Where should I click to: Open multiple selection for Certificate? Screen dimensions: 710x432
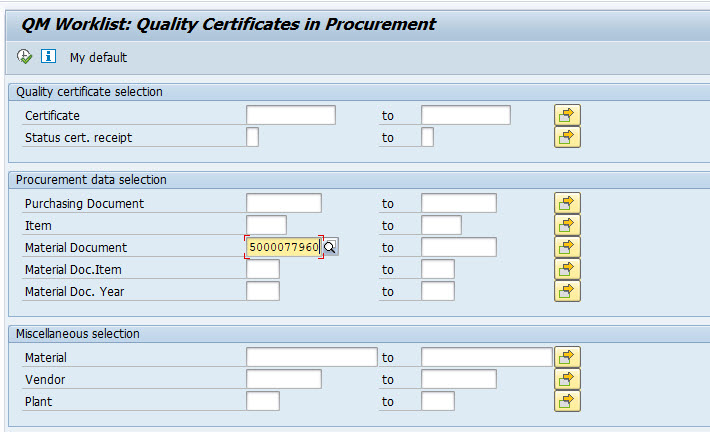click(567, 115)
